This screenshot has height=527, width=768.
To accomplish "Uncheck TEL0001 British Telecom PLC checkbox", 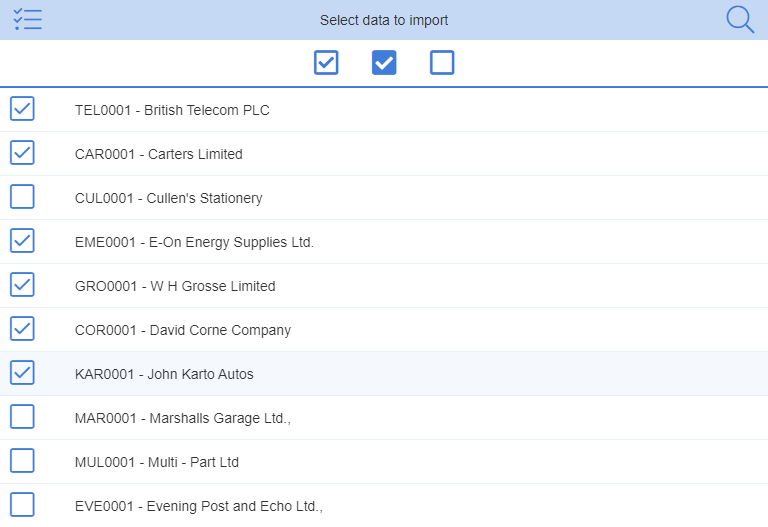I will pos(22,109).
